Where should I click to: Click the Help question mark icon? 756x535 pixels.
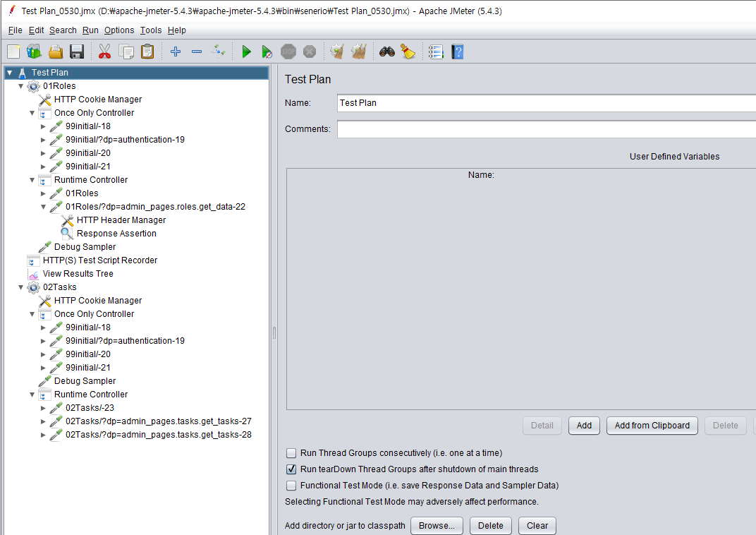coord(458,52)
